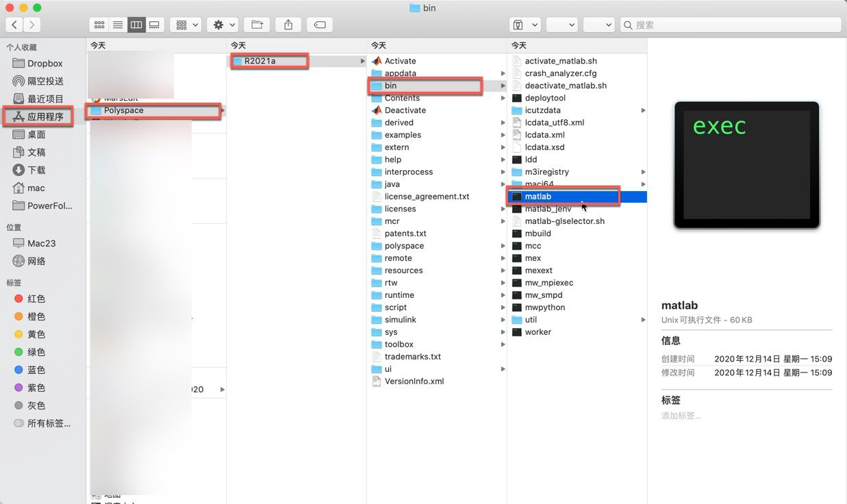Open Dropbox in the sidebar
The image size is (847, 504).
44,63
